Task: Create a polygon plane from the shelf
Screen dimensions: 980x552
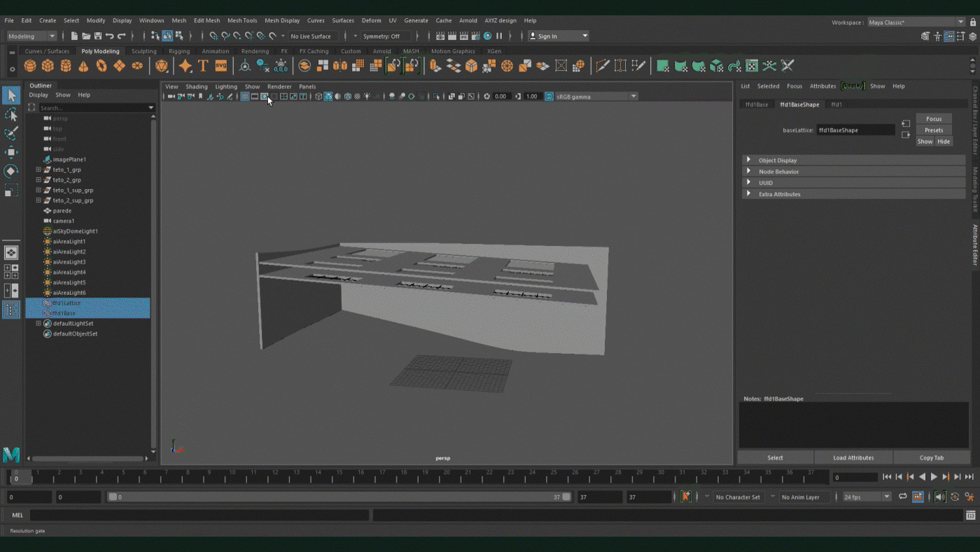Action: (119, 66)
